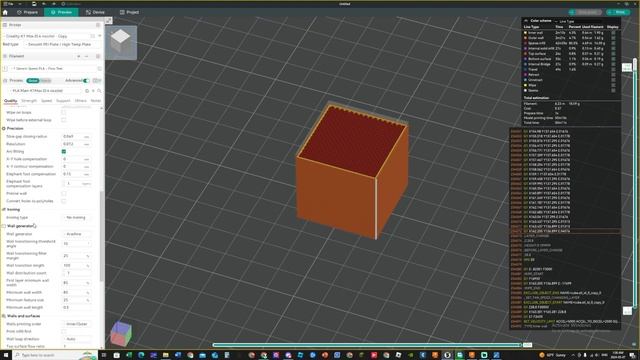
Task: Toggle display of Seams
Action: tap(613, 90)
